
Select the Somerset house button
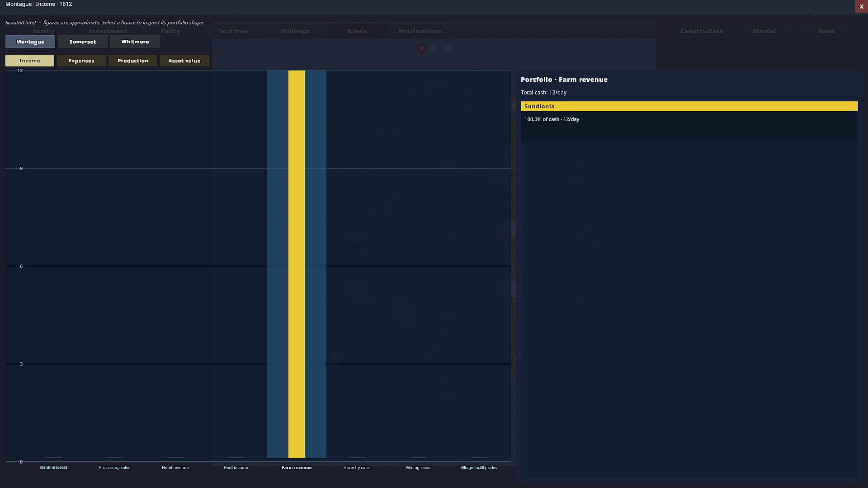[83, 42]
